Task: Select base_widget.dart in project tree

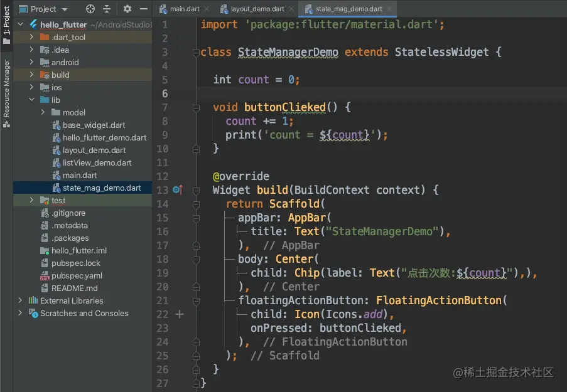Action: [94, 125]
